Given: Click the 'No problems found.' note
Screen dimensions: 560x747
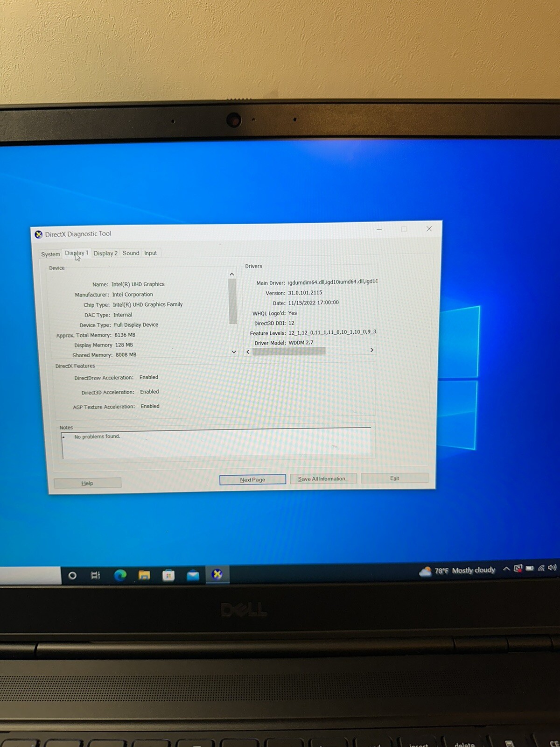Looking at the screenshot, I should point(97,437).
